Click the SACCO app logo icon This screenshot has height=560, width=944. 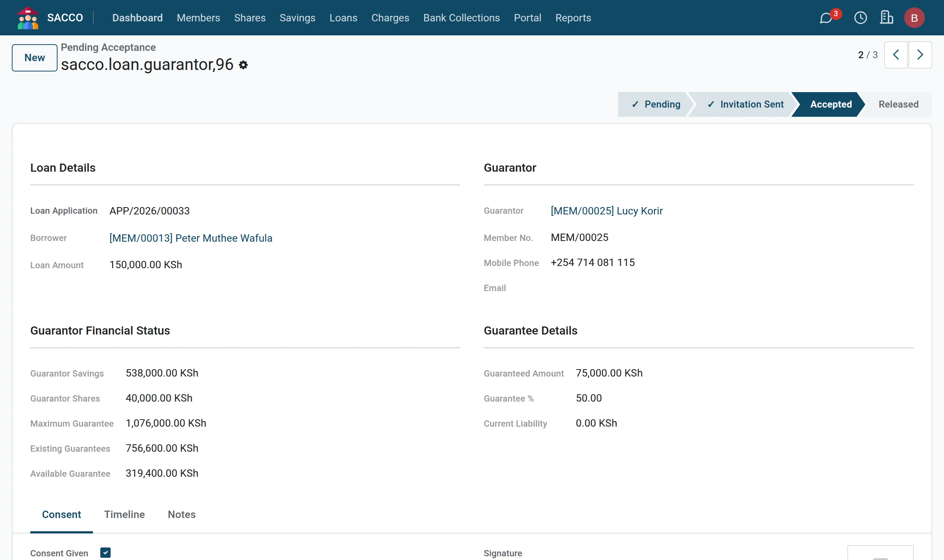point(28,18)
